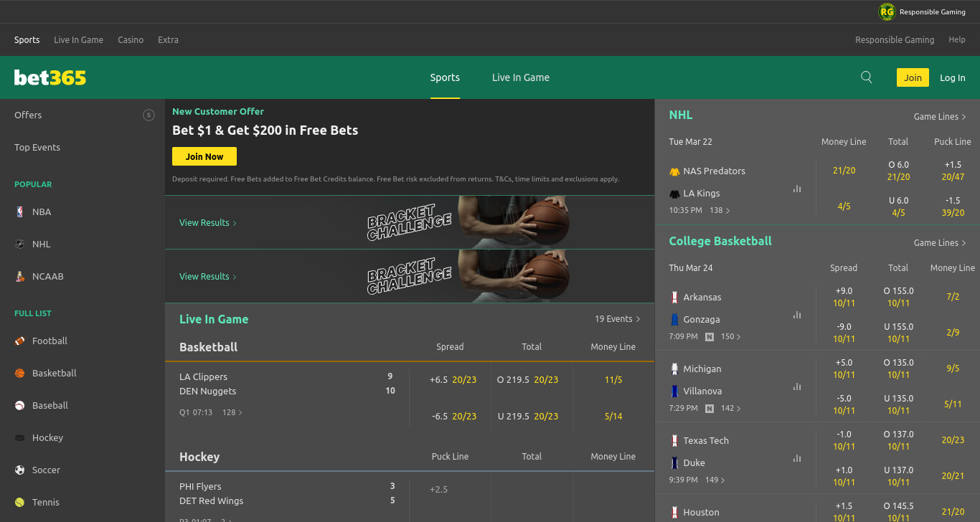The width and height of the screenshot is (980, 522).
Task: Click Log In
Action: pyautogui.click(x=953, y=77)
